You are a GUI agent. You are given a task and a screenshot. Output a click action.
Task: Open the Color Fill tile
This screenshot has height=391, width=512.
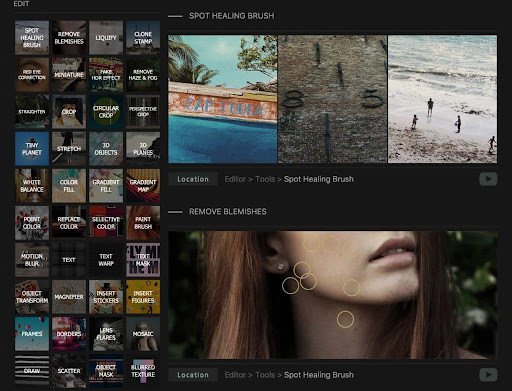coord(69,186)
